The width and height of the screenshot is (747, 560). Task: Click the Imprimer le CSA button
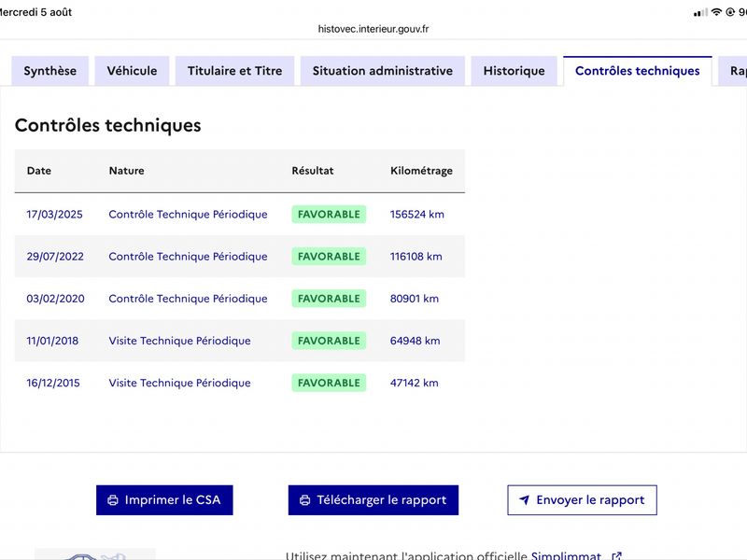(164, 500)
